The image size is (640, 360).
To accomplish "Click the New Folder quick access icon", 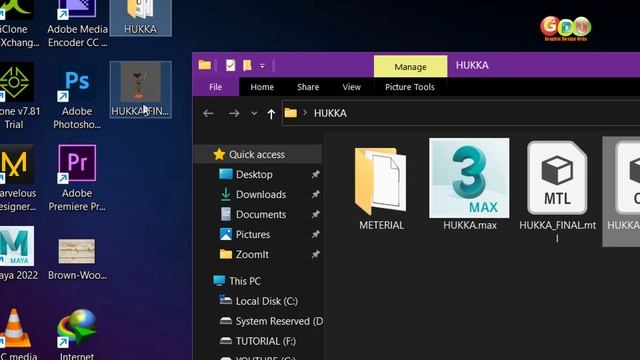I will click(x=247, y=65).
